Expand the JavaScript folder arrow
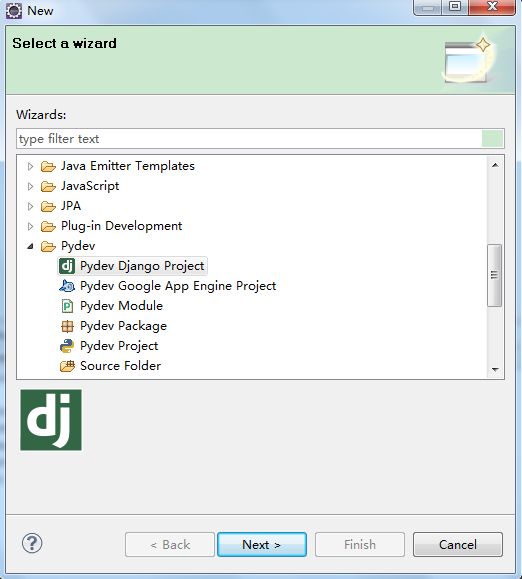The height and width of the screenshot is (579, 522). coord(30,186)
